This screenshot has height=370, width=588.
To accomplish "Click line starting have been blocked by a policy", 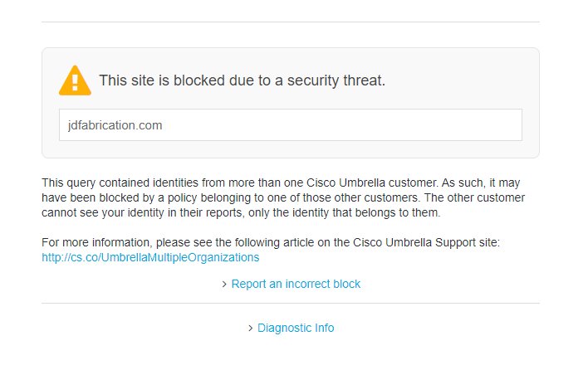I will 283,197.
